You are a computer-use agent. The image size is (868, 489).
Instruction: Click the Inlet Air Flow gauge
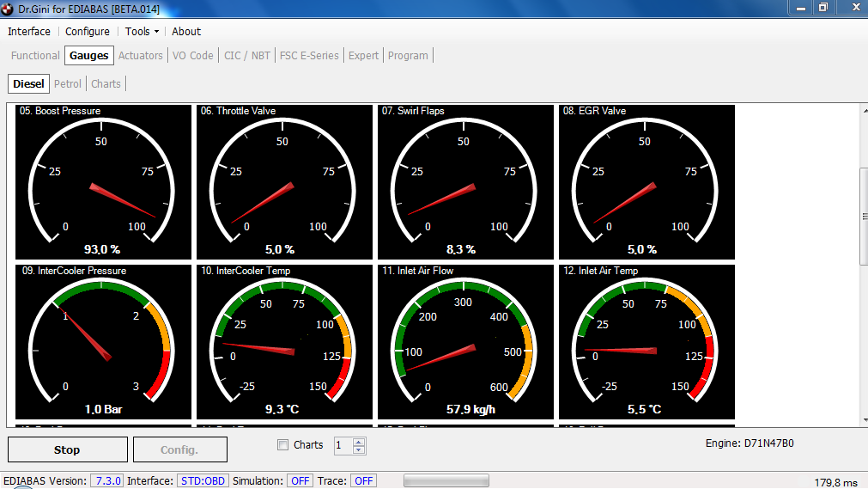(464, 342)
